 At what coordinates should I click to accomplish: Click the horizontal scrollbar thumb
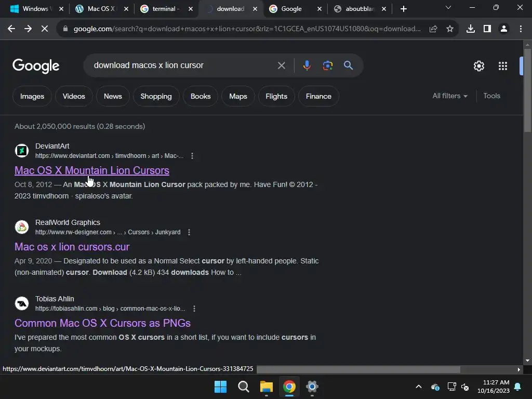click(358, 369)
